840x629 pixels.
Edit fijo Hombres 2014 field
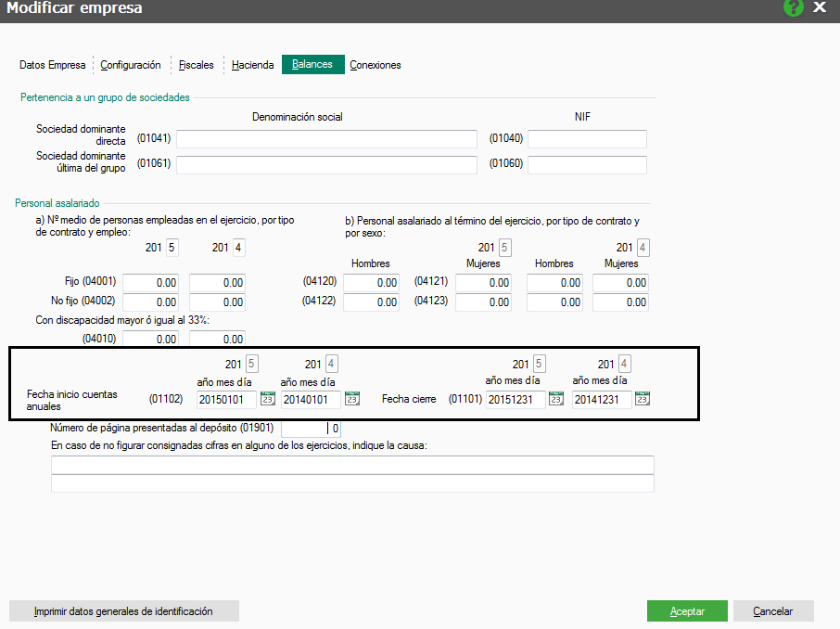click(x=554, y=283)
